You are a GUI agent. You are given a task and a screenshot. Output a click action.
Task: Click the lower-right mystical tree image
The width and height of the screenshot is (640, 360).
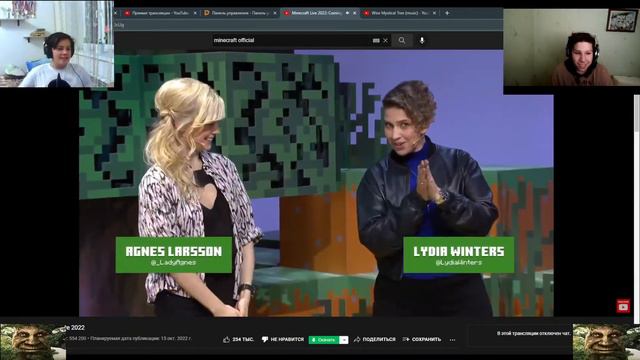tap(606, 342)
